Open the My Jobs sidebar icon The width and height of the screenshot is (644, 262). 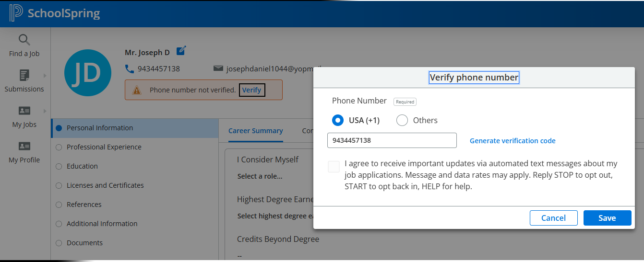click(x=24, y=111)
